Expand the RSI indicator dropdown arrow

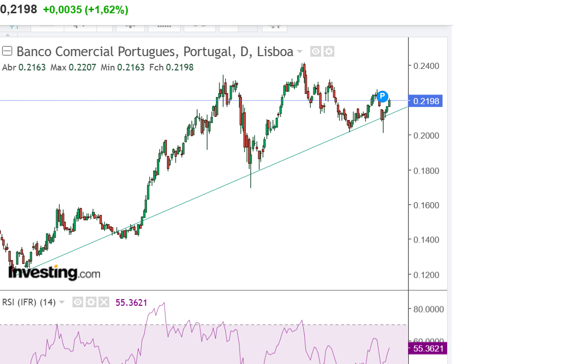pos(62,302)
